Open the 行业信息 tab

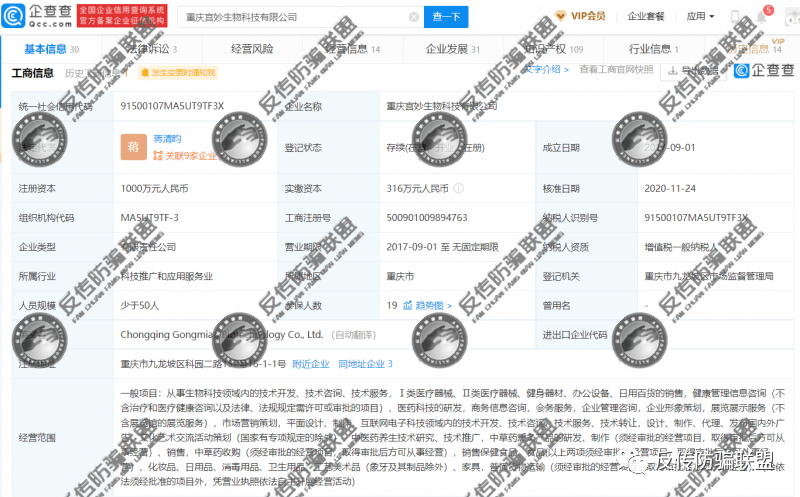(x=650, y=48)
